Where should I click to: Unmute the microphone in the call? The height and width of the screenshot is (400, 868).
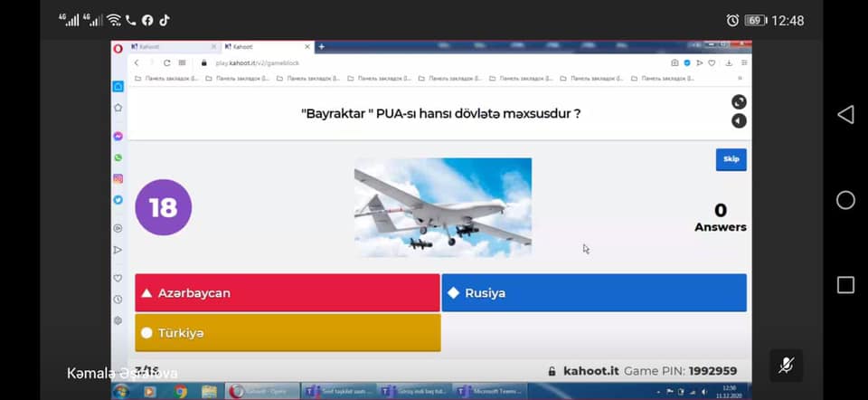coord(786,365)
